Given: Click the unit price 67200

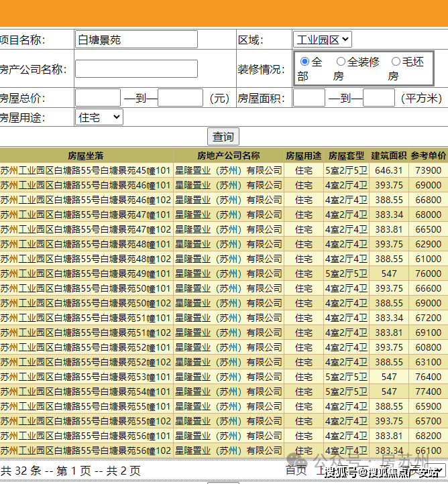Looking at the screenshot, I should click(429, 318).
